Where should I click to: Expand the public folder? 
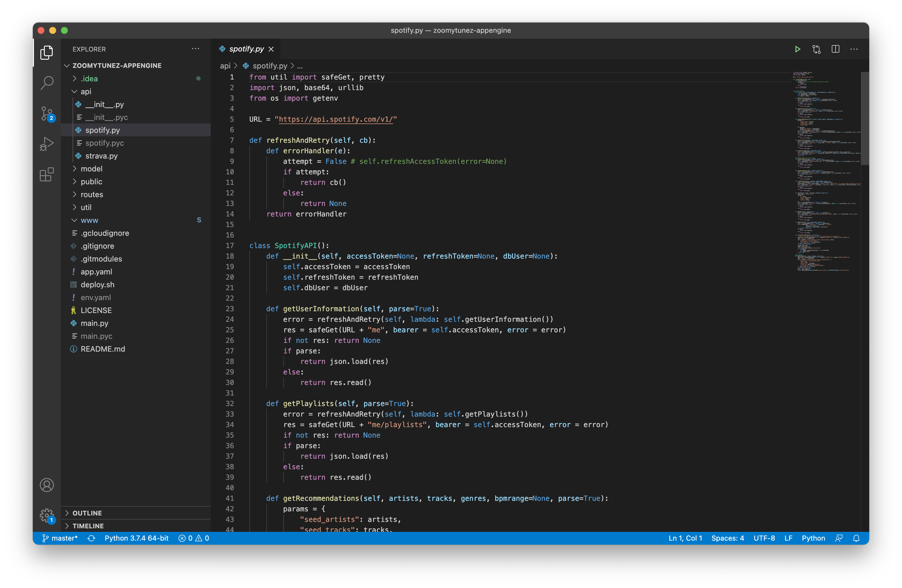[136, 181]
